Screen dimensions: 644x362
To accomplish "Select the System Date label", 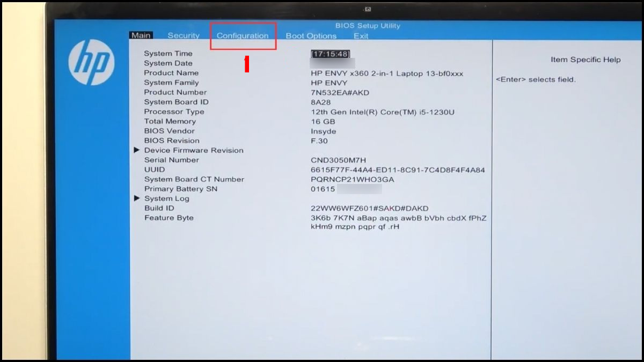I will 168,63.
